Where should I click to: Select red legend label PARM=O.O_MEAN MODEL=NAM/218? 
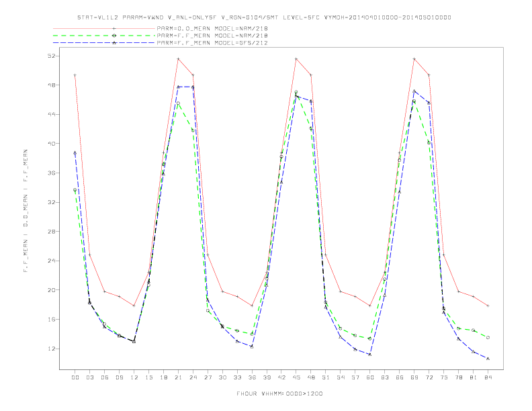click(212, 28)
